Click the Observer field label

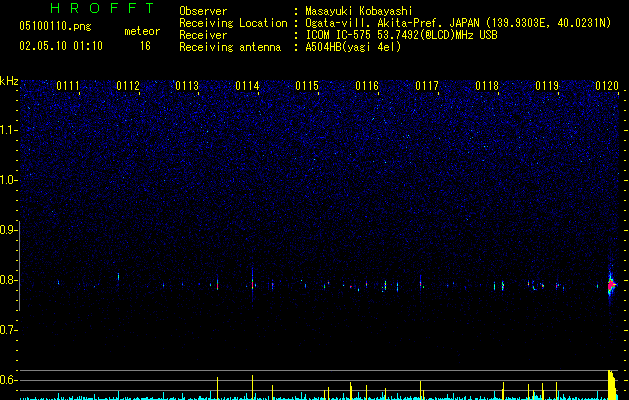tap(203, 11)
